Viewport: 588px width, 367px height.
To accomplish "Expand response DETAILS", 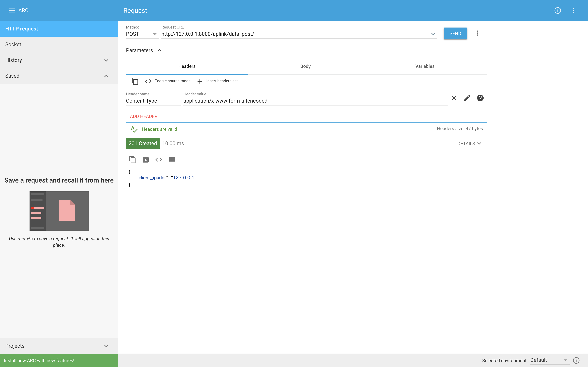I will [469, 144].
